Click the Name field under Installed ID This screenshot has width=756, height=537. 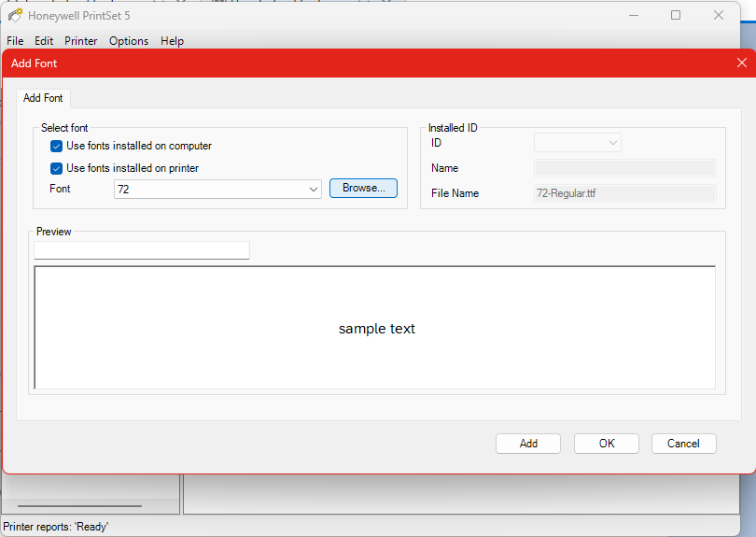coord(625,168)
